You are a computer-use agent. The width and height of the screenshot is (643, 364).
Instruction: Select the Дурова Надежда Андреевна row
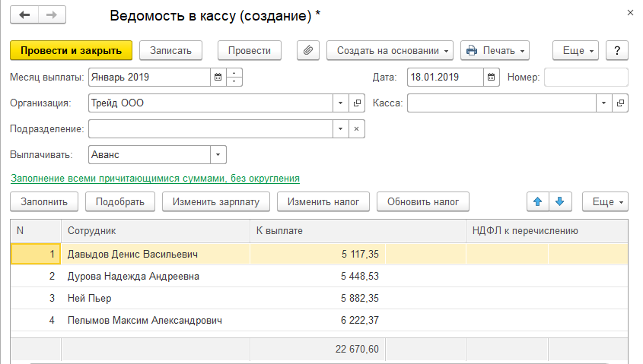(133, 276)
